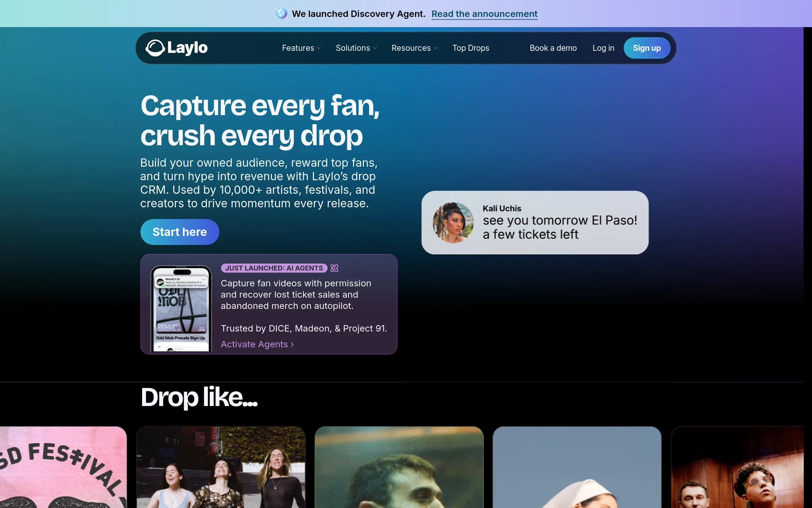Click the Laylo logo
The width and height of the screenshot is (812, 508).
click(x=177, y=48)
